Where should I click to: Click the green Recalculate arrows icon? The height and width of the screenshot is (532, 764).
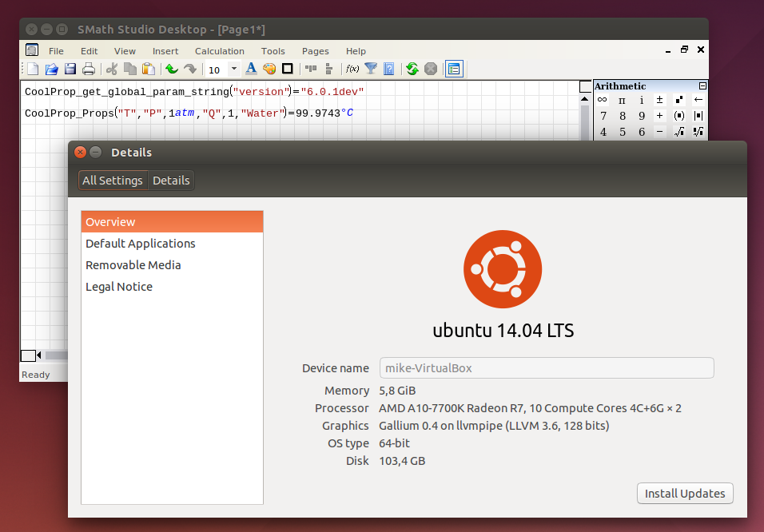[412, 69]
